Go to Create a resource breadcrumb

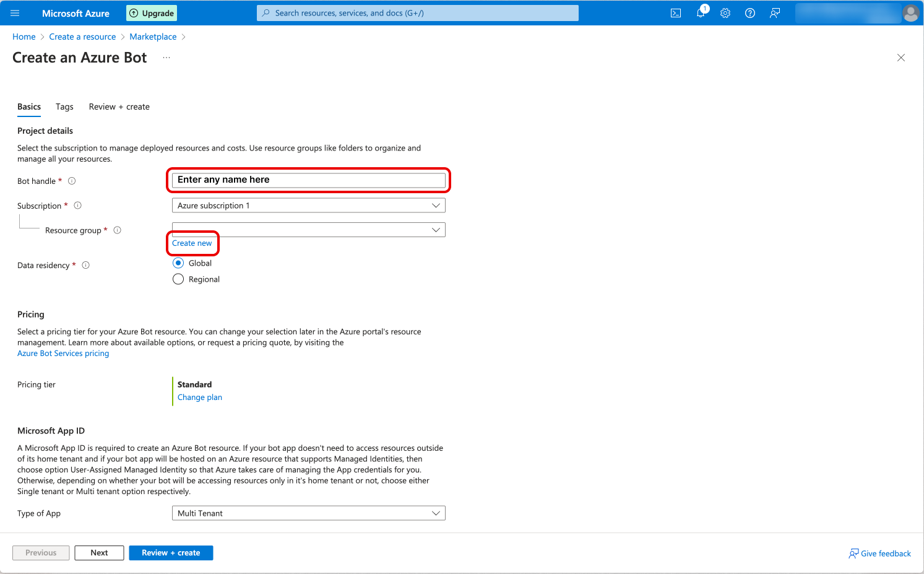click(x=82, y=37)
